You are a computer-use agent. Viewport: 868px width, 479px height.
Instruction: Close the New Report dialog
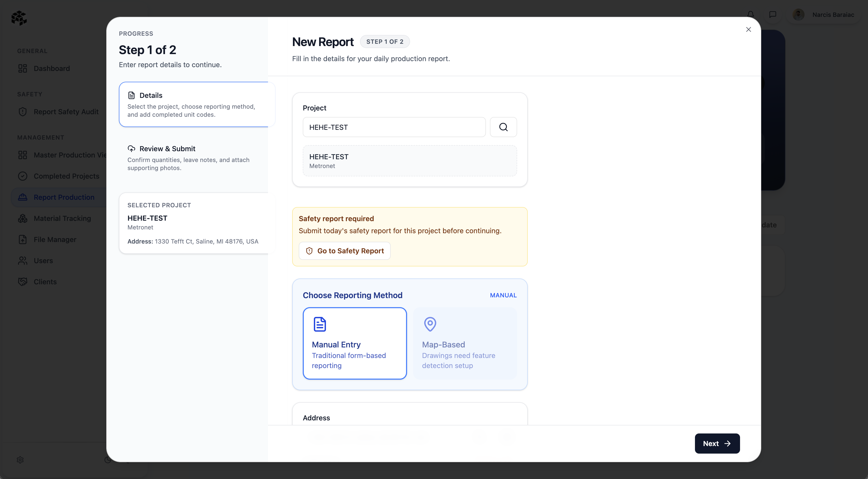[x=748, y=30]
